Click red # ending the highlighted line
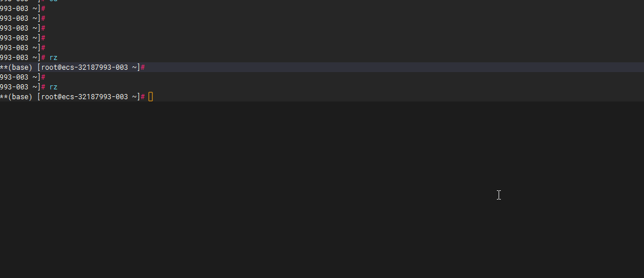The width and height of the screenshot is (644, 278). coord(143,67)
